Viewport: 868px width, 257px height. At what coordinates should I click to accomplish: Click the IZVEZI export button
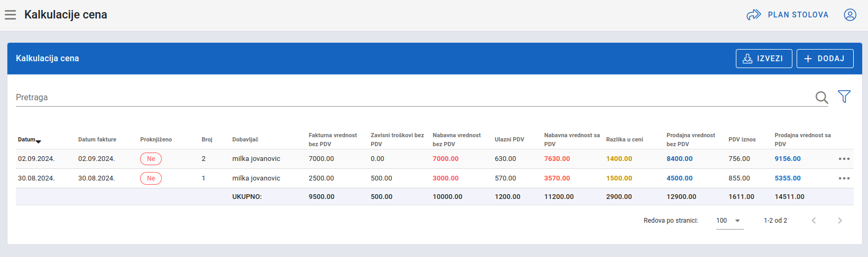(x=764, y=59)
